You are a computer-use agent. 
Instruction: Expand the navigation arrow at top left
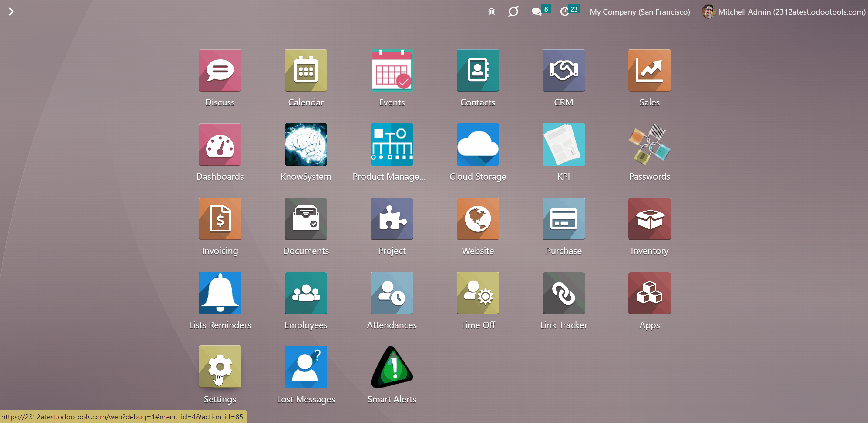coord(11,12)
